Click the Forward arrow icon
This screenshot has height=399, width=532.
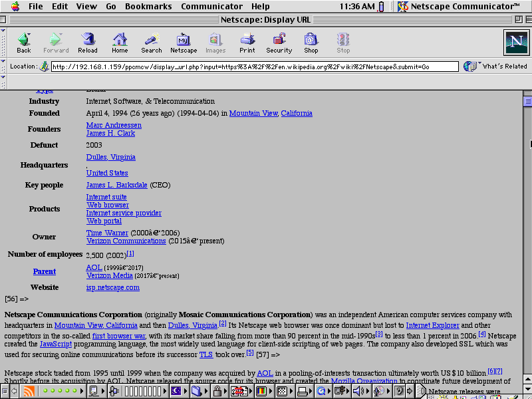[x=56, y=39]
